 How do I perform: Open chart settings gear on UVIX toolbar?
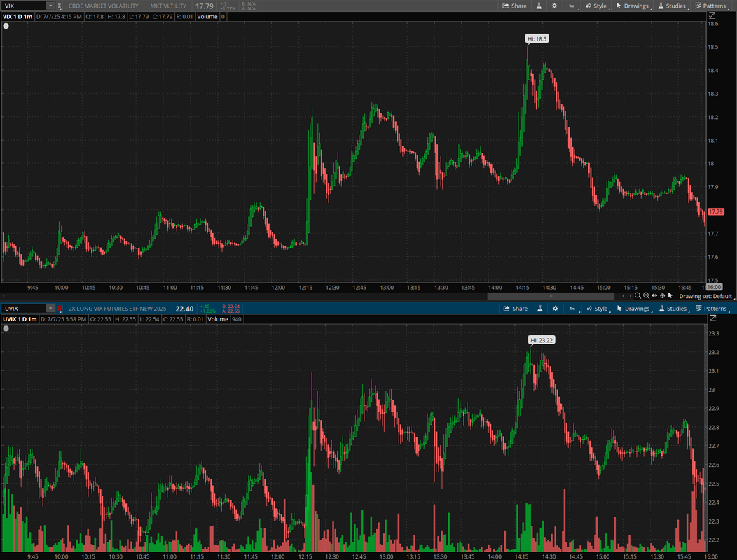click(x=555, y=308)
